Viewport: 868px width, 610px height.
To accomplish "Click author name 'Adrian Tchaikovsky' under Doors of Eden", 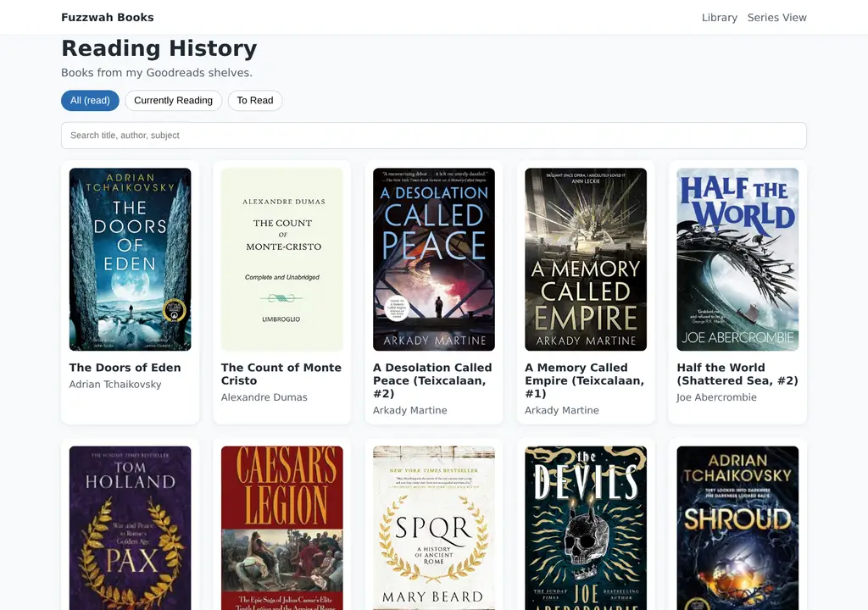I will 115,384.
